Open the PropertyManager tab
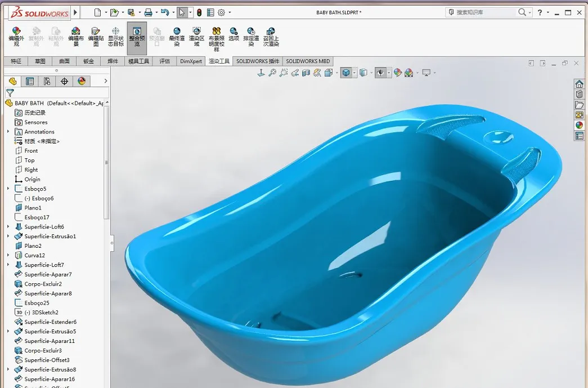 [30, 81]
